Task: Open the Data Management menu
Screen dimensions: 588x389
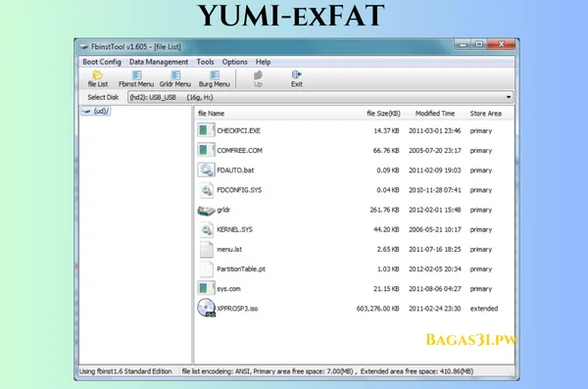Action: point(159,62)
